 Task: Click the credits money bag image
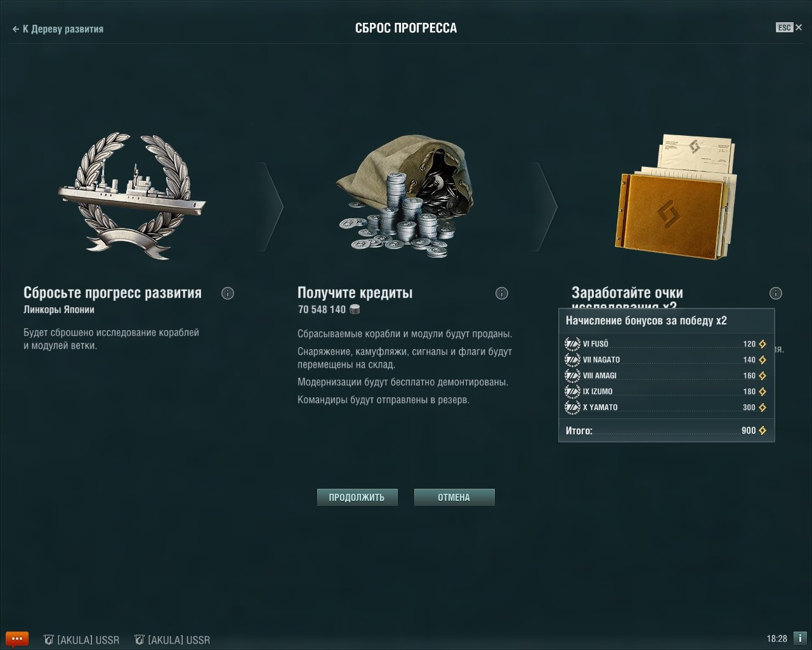(x=405, y=199)
